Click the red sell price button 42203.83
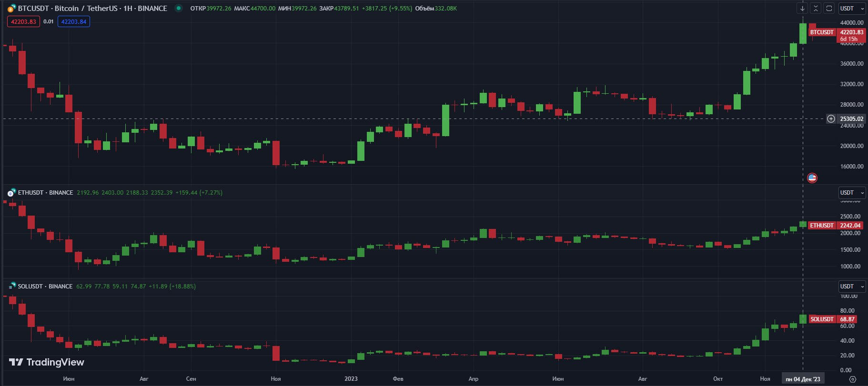 [23, 21]
